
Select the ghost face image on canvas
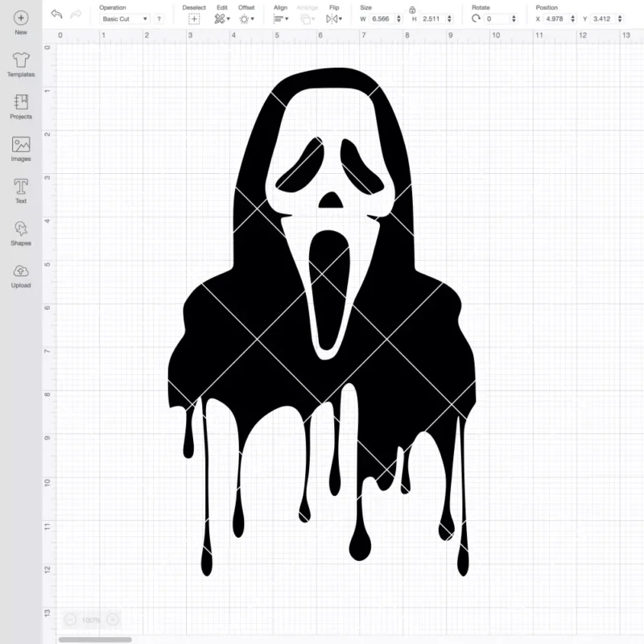pyautogui.click(x=322, y=322)
